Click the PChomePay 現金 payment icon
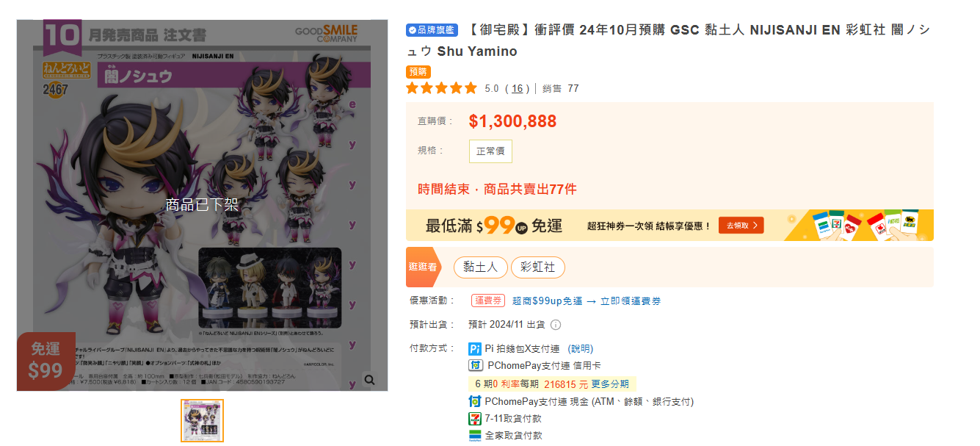The height and width of the screenshot is (446, 980). 475,401
